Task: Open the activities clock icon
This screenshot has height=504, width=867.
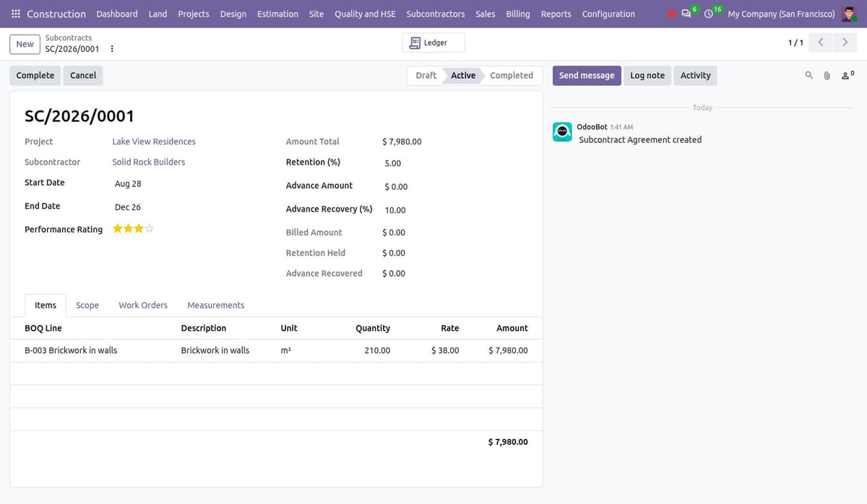Action: [x=709, y=14]
